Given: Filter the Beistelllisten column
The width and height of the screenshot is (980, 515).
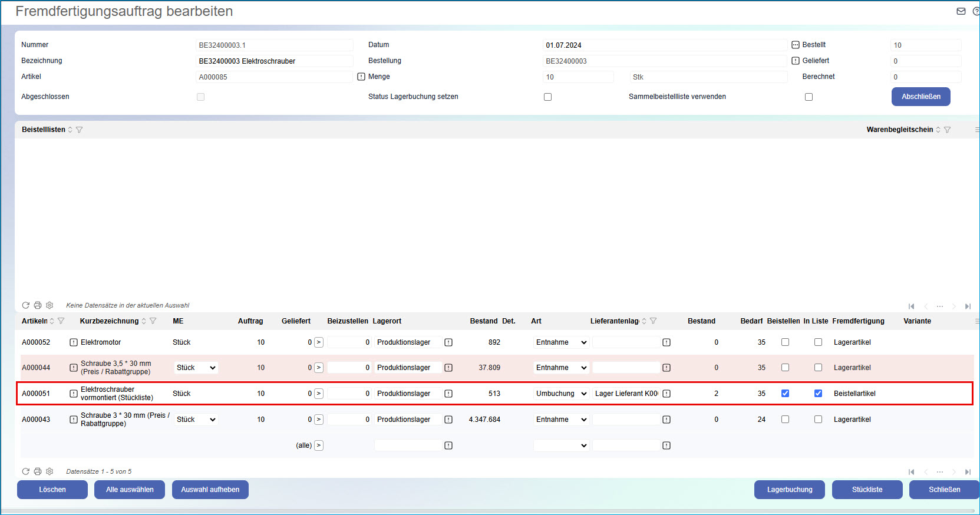Looking at the screenshot, I should point(79,130).
